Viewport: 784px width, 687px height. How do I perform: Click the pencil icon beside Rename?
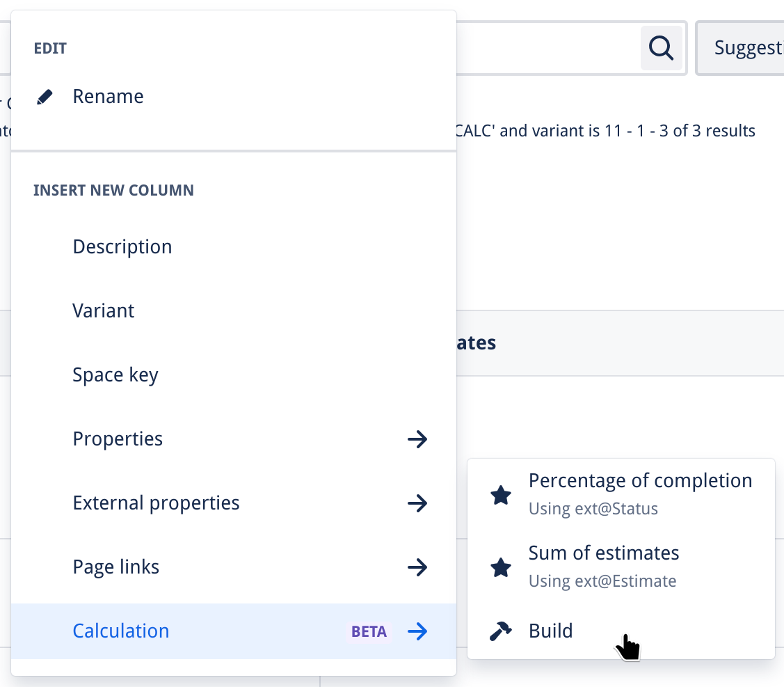[x=45, y=97]
